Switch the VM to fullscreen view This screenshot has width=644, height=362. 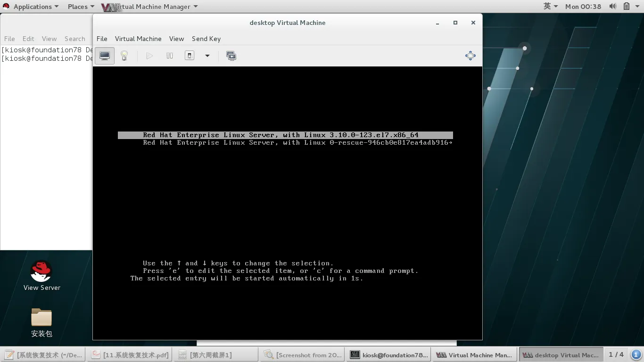[x=471, y=56]
